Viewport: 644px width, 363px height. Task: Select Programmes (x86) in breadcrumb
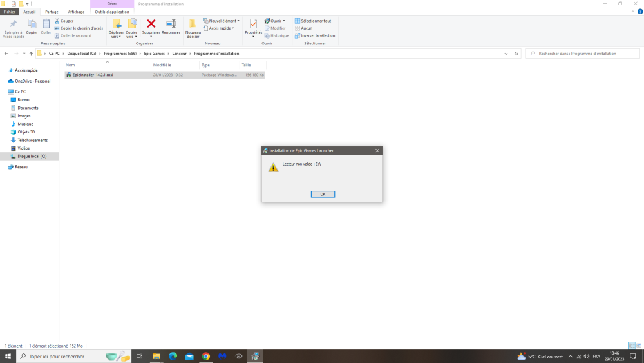coord(120,54)
